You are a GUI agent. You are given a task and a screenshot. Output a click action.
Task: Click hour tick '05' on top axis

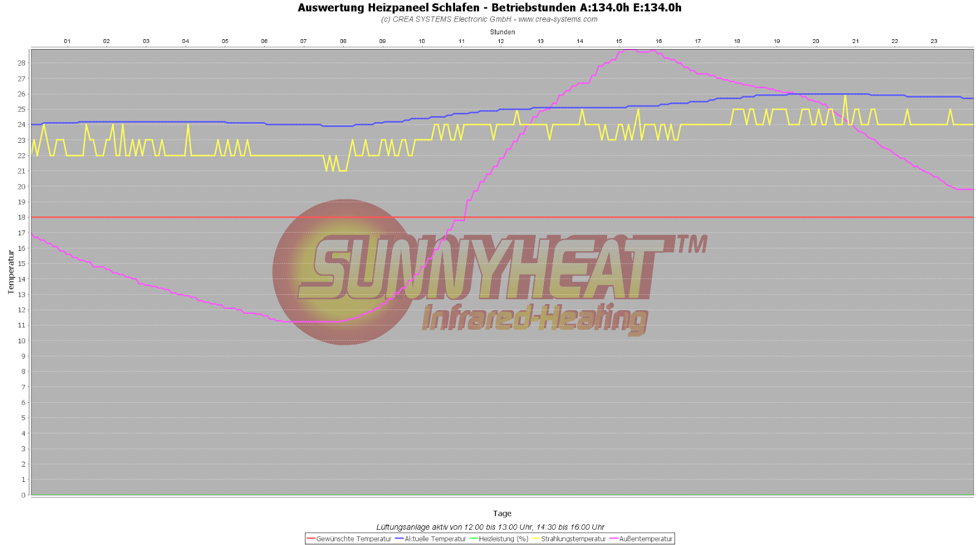tap(225, 41)
